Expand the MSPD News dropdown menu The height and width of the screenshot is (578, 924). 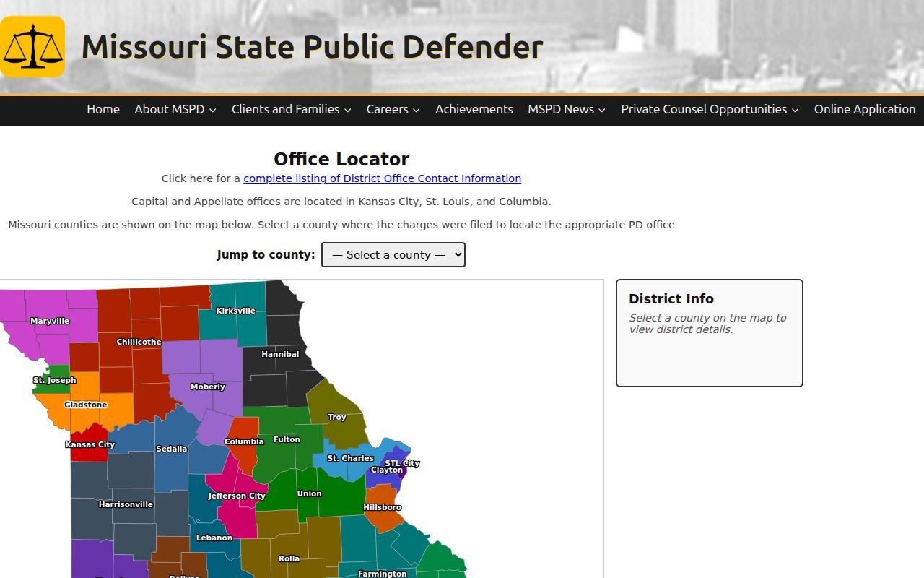(567, 109)
